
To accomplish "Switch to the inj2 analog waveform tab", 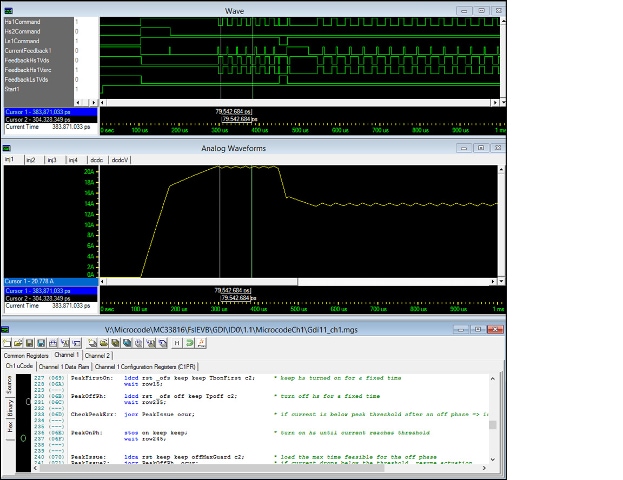I will (31, 160).
